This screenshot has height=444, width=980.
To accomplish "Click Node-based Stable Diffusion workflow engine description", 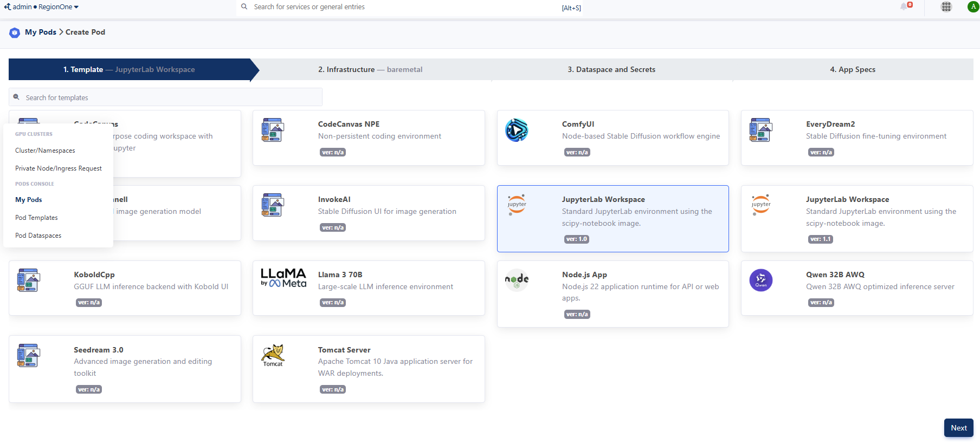I will [641, 136].
